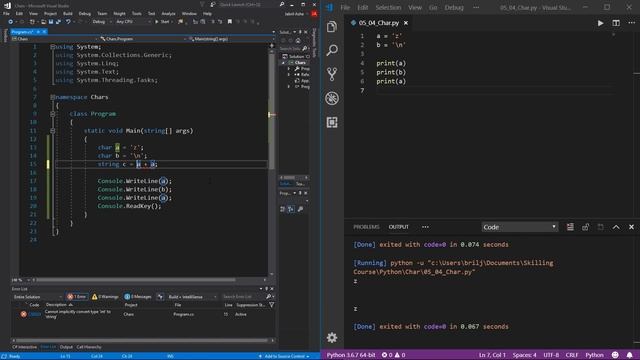Open the Go menu in VS Code
This screenshot has height=360, width=640.
coord(433,7)
